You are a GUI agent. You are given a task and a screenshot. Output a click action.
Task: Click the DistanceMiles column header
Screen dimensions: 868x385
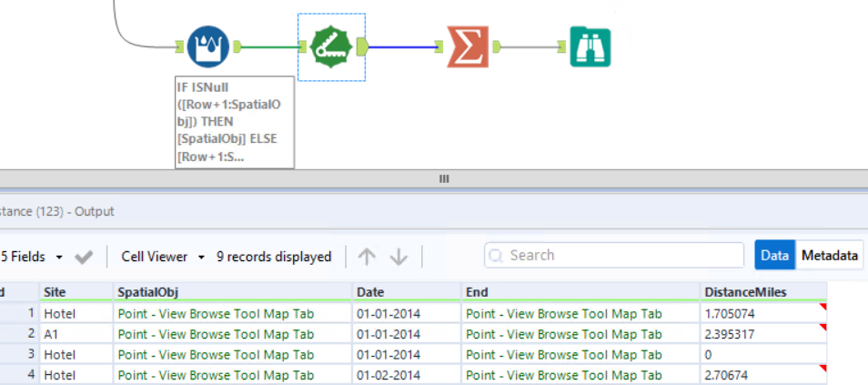pyautogui.click(x=763, y=292)
